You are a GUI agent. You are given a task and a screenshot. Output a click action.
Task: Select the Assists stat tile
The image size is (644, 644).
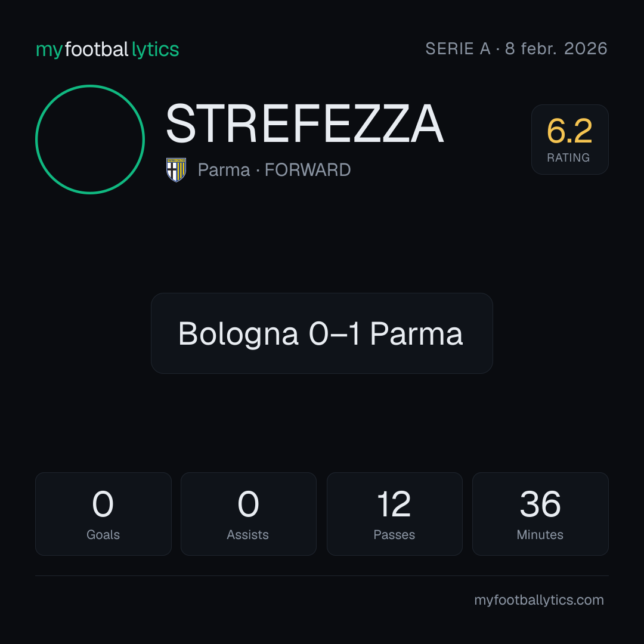pyautogui.click(x=249, y=514)
